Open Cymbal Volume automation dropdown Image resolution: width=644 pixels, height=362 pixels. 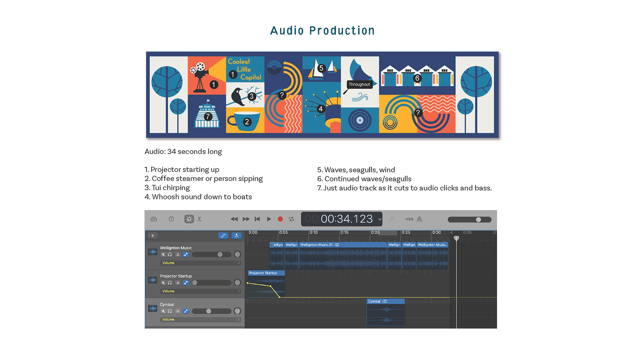[x=201, y=320]
